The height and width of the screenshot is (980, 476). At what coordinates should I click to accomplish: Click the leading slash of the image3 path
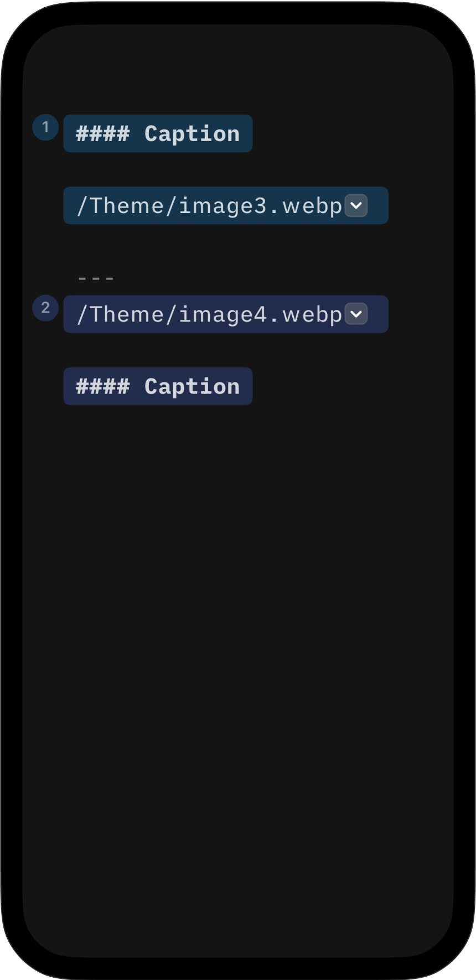coord(82,206)
